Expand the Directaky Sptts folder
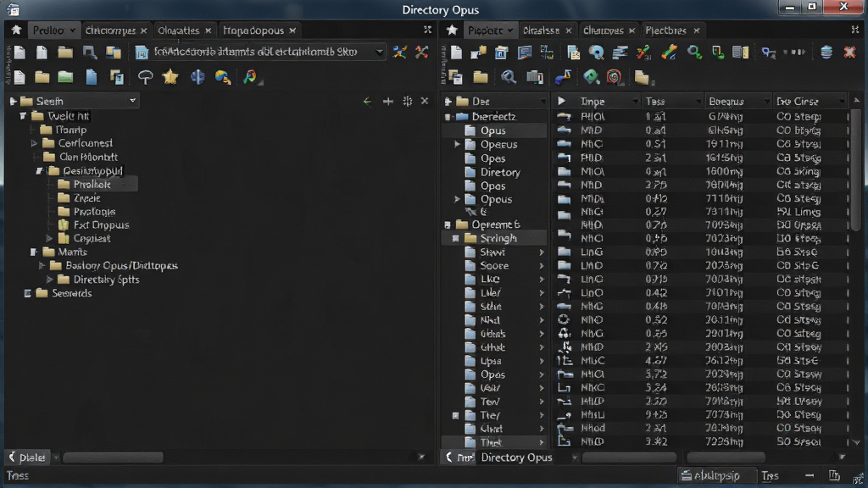 [x=50, y=280]
